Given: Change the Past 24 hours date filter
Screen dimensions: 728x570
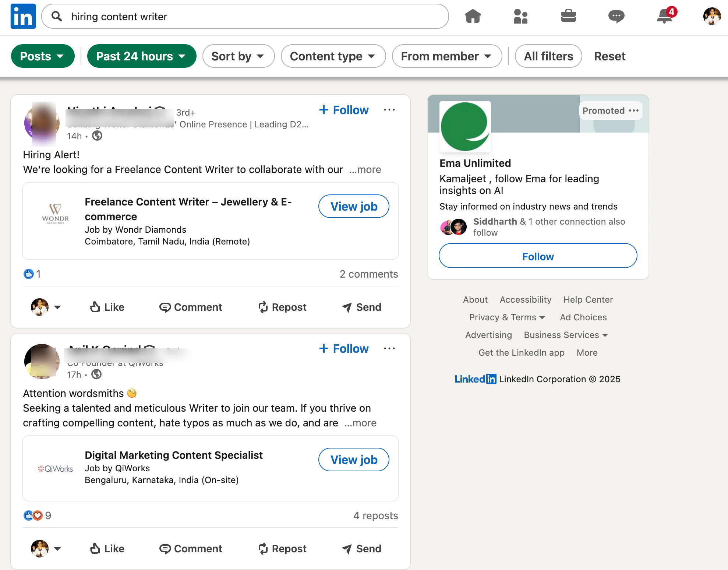Looking at the screenshot, I should point(141,56).
